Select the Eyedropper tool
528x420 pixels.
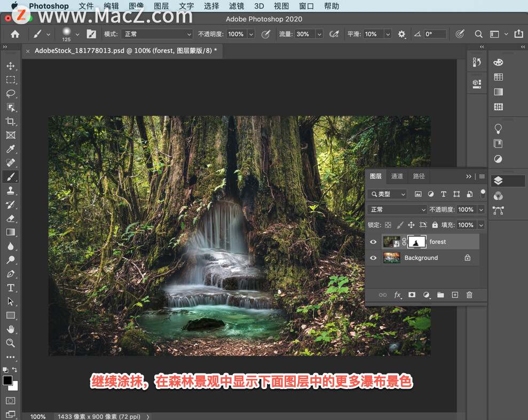click(10, 149)
